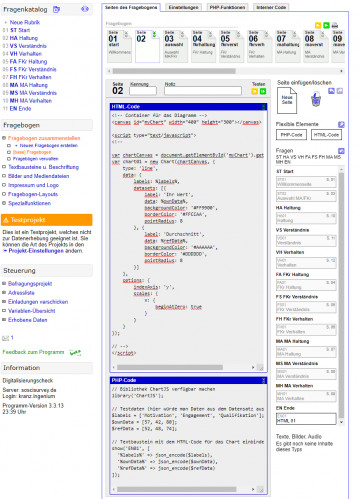This screenshot has width=361, height=499.
Task: Click the green icon in HTML-Code block header
Action: [263, 107]
